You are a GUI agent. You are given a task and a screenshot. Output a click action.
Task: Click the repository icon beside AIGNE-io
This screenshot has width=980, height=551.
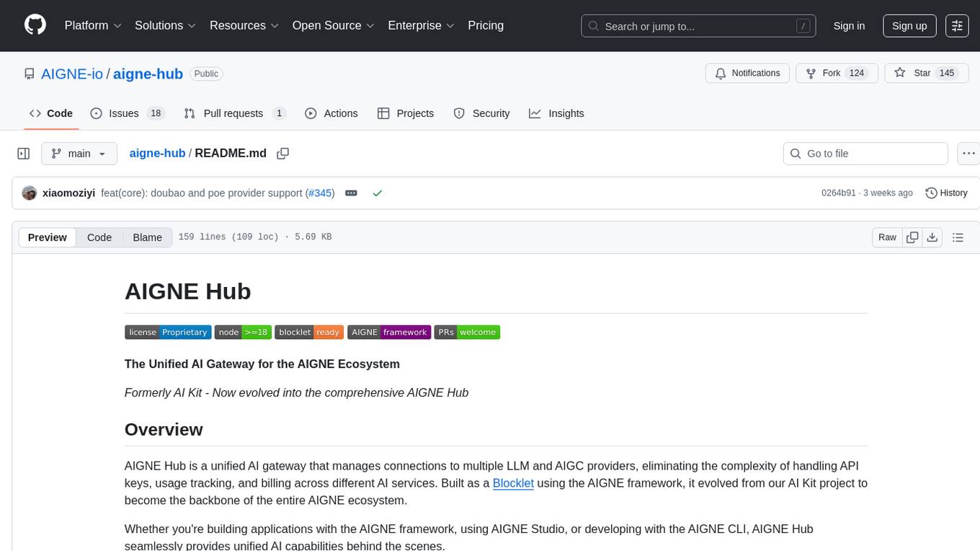point(29,74)
